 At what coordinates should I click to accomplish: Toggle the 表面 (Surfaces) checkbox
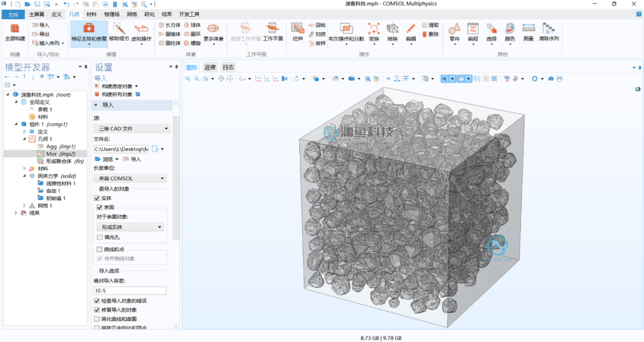coord(100,207)
